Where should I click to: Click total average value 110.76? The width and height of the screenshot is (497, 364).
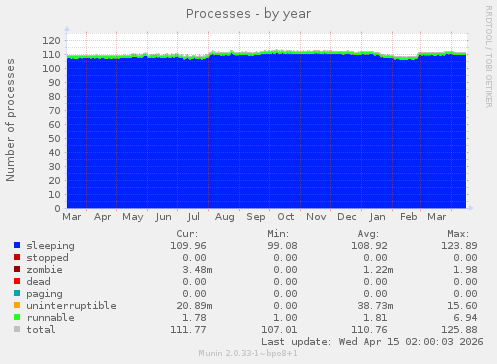(369, 330)
